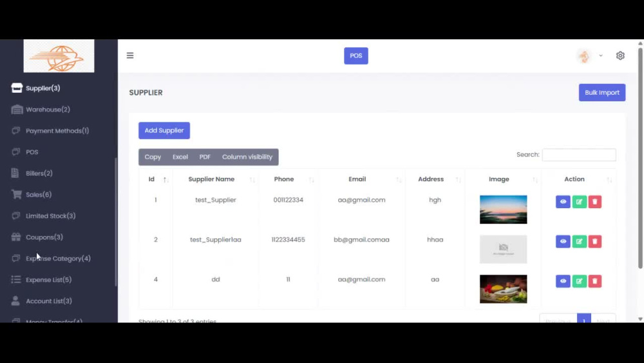Image resolution: width=644 pixels, height=363 pixels.
Task: Delete supplier dd with the trash icon
Action: pyautogui.click(x=594, y=281)
